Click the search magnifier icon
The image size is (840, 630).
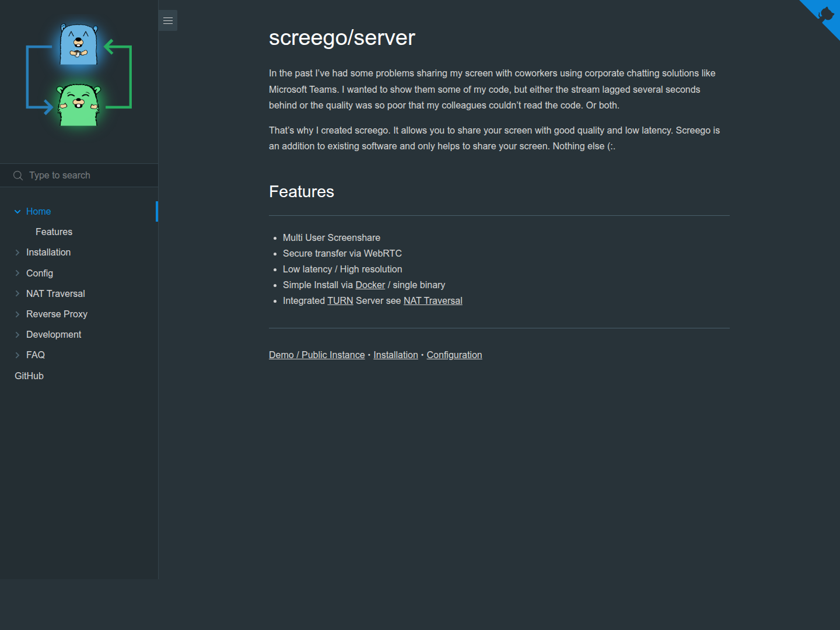click(x=18, y=176)
